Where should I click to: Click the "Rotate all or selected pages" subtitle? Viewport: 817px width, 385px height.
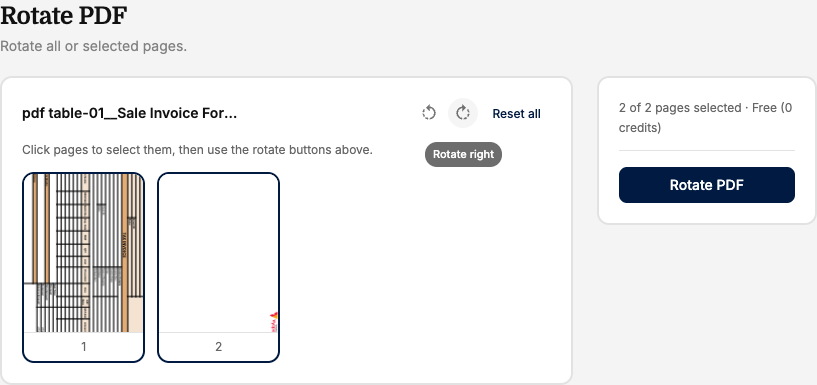click(93, 46)
